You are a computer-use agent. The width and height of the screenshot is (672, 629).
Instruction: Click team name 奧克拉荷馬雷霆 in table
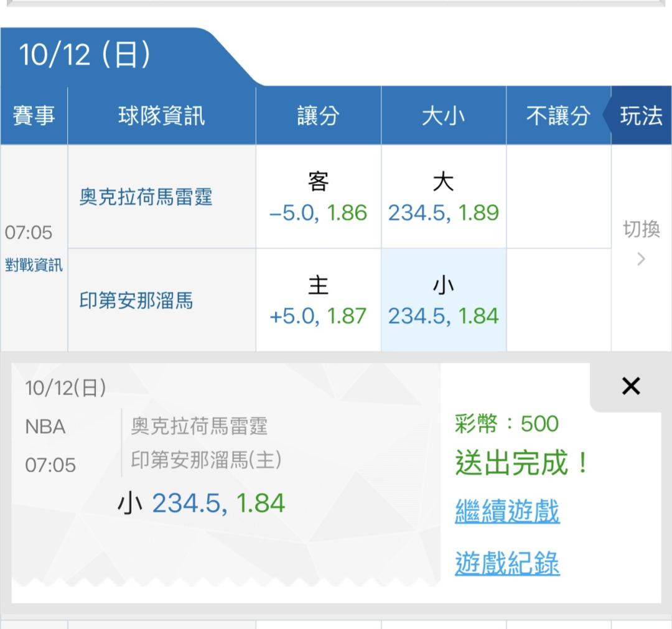pyautogui.click(x=146, y=197)
